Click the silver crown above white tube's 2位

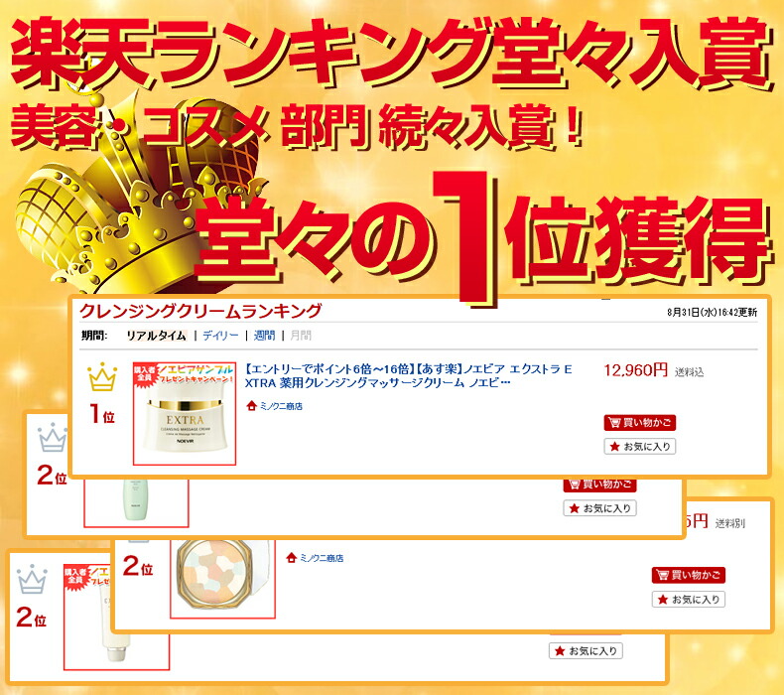pyautogui.click(x=32, y=580)
